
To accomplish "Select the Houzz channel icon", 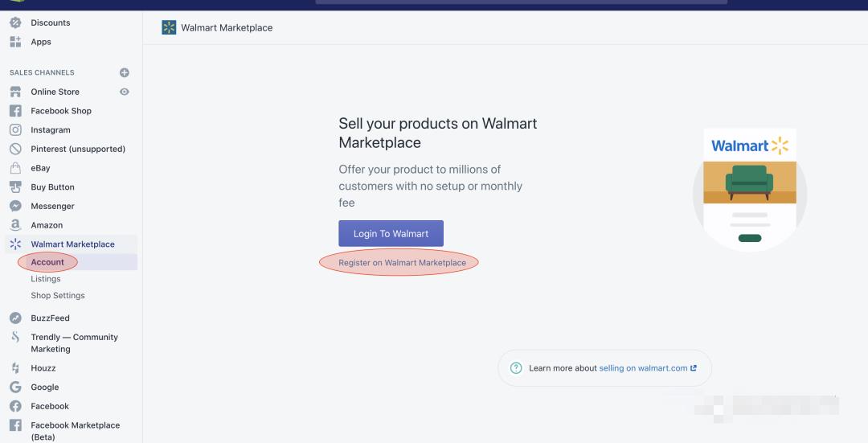I will [15, 368].
